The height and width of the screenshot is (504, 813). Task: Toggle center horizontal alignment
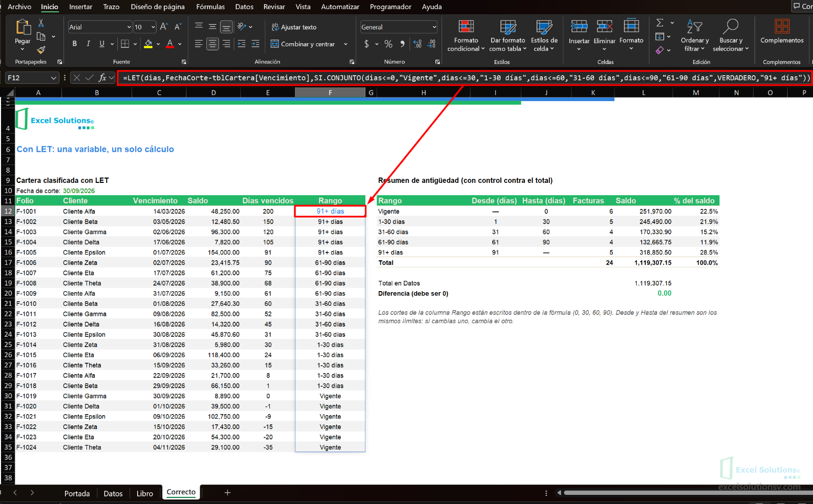[x=213, y=44]
